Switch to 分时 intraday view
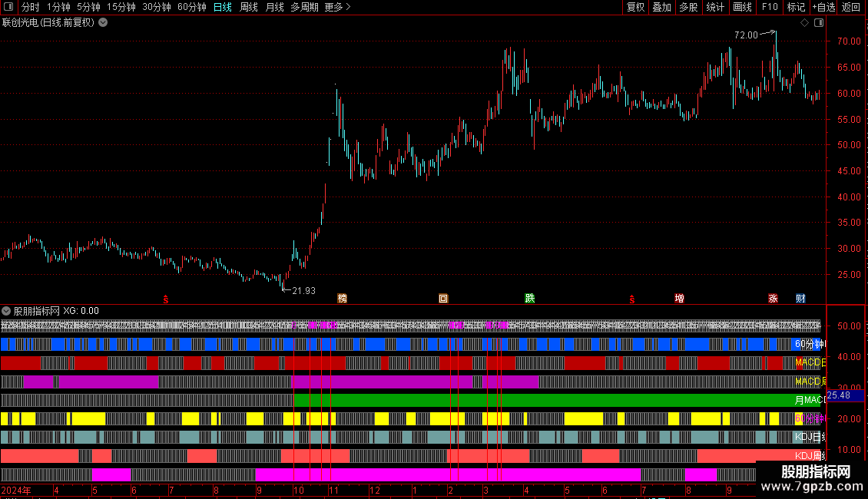 click(31, 7)
